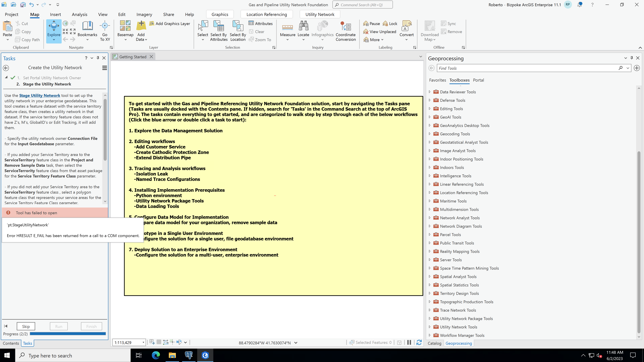Zoom to full extent globe icon
Screen dimensions: 644x362
65,24
